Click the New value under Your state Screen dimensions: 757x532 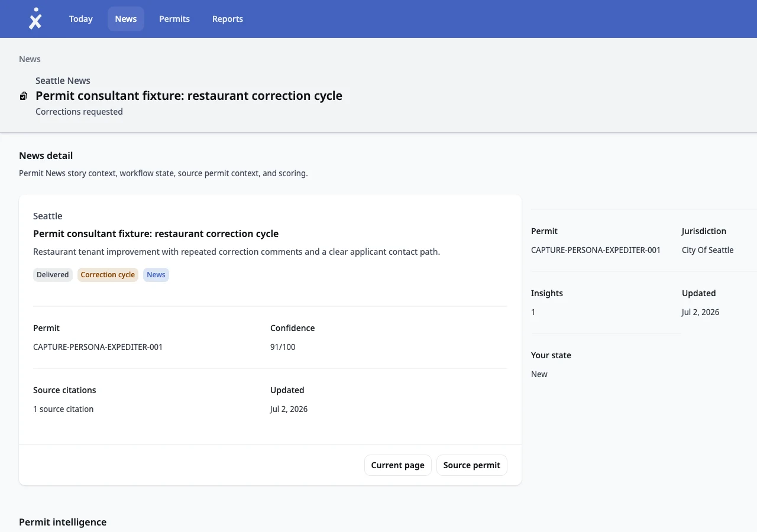[x=539, y=374]
